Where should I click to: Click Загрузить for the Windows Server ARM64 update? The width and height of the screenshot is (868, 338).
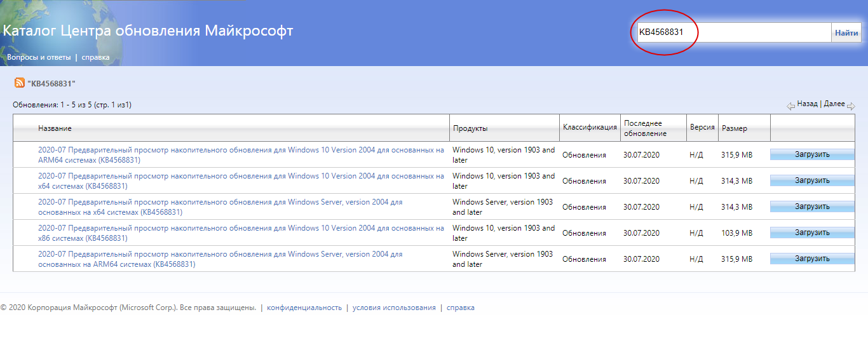click(812, 259)
